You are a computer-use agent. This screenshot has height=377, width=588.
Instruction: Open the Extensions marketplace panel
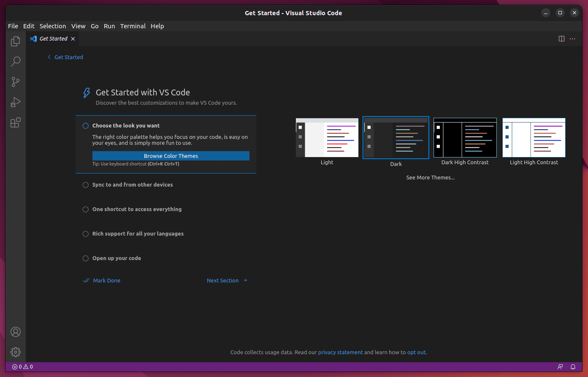15,122
